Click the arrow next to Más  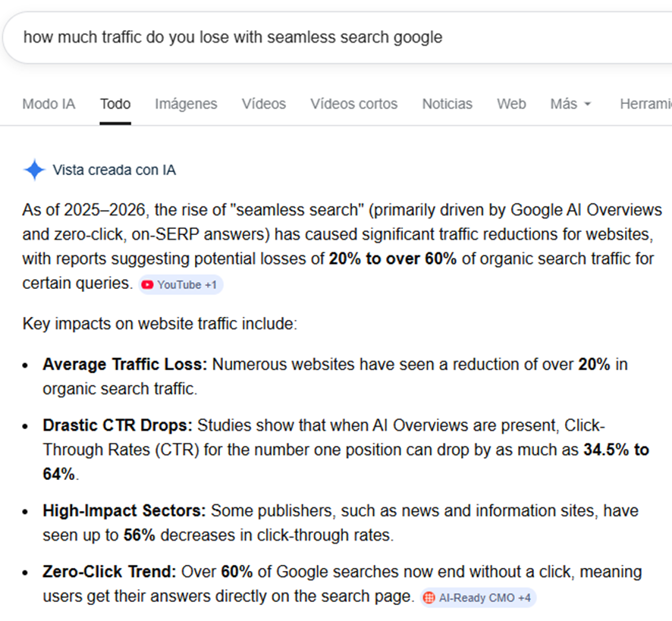[587, 105]
